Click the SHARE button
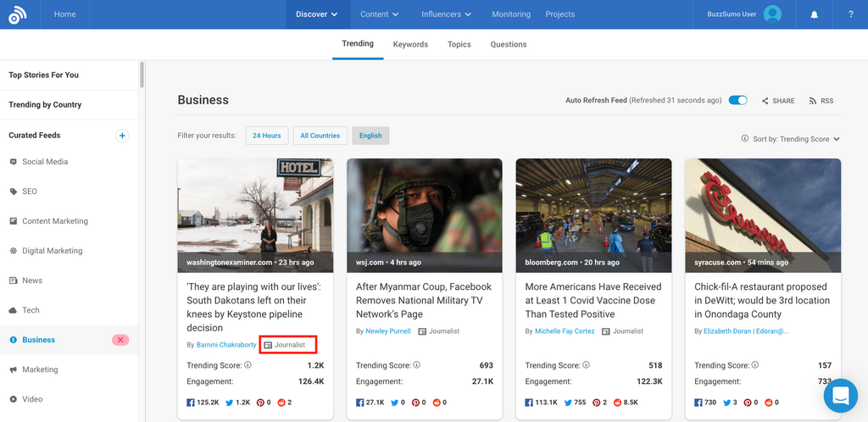Image resolution: width=868 pixels, height=422 pixels. tap(778, 101)
